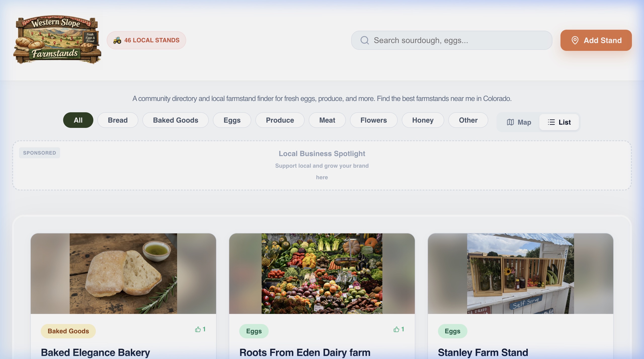Open the Stanley Farm Stand photo
This screenshot has width=644, height=359.
[x=520, y=273]
